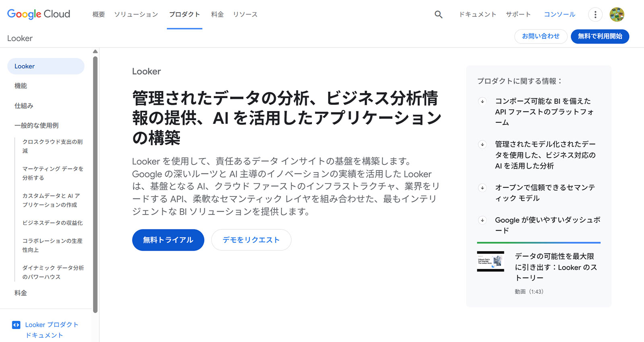Open the ソリューション menu

[136, 14]
